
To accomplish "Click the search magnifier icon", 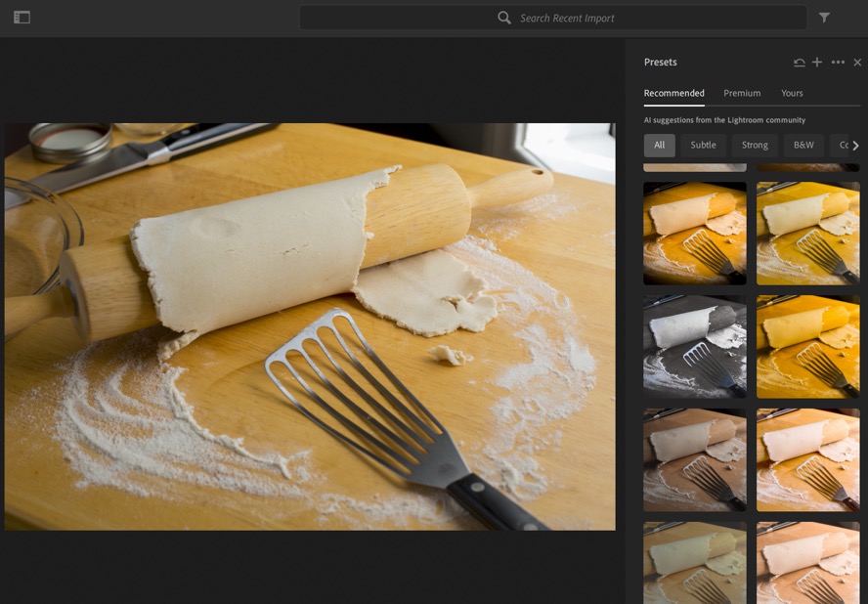I will point(504,18).
